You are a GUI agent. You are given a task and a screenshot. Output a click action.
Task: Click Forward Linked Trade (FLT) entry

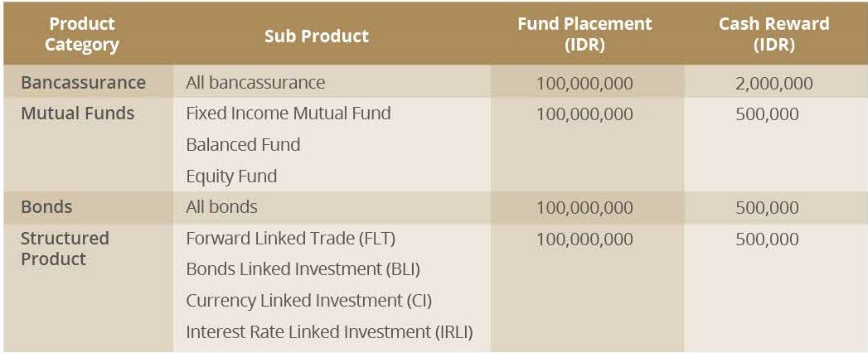[291, 239]
